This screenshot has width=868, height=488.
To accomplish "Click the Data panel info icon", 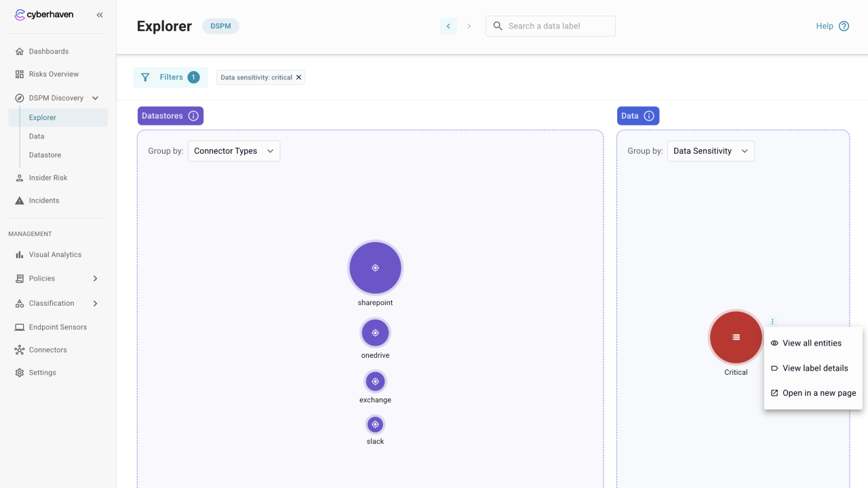I will tap(649, 116).
